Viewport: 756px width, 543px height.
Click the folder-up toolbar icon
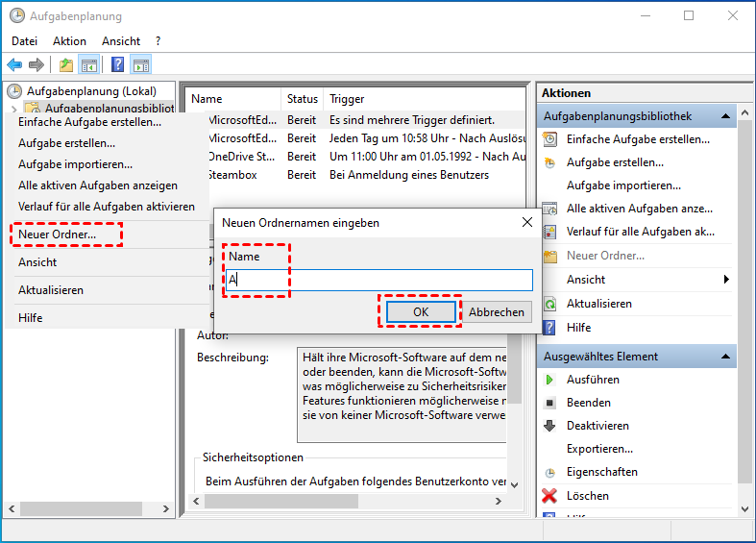[x=66, y=64]
